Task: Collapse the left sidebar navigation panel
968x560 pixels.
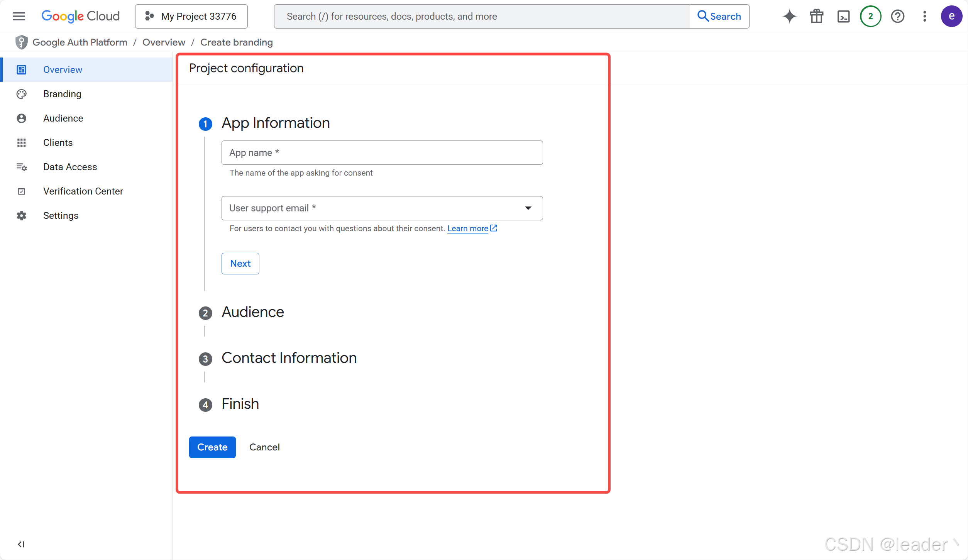Action: coord(21,544)
